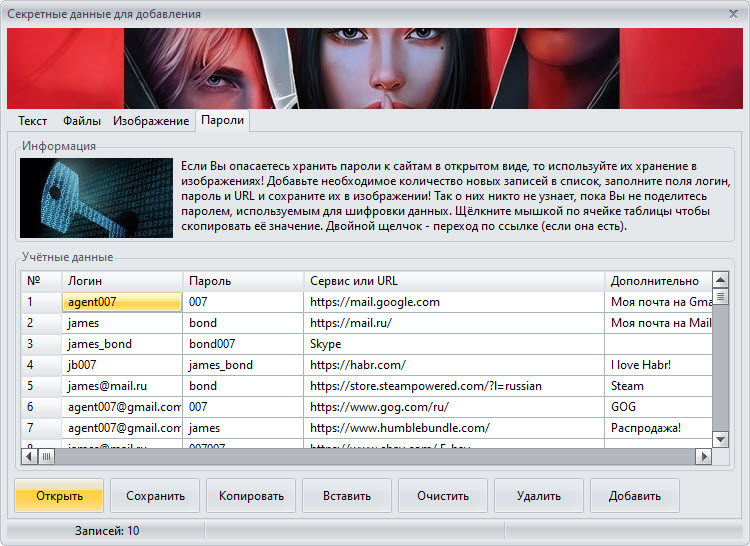Open the Файлы tab
This screenshot has width=750, height=546.
coord(81,121)
